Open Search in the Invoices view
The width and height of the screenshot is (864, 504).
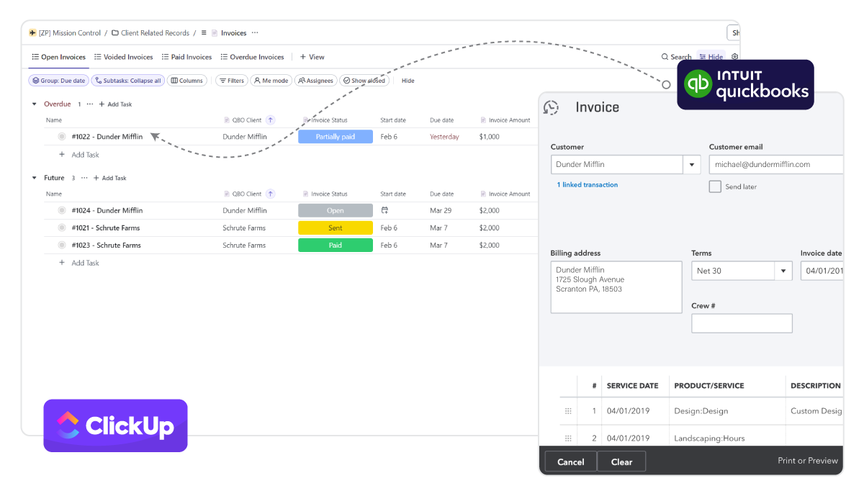coord(675,56)
